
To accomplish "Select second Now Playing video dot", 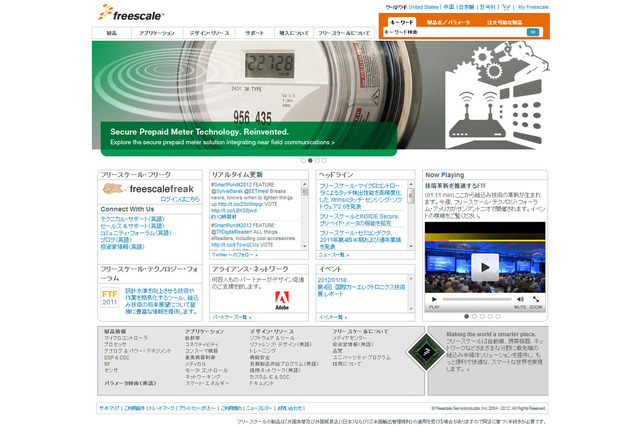I will (474, 316).
